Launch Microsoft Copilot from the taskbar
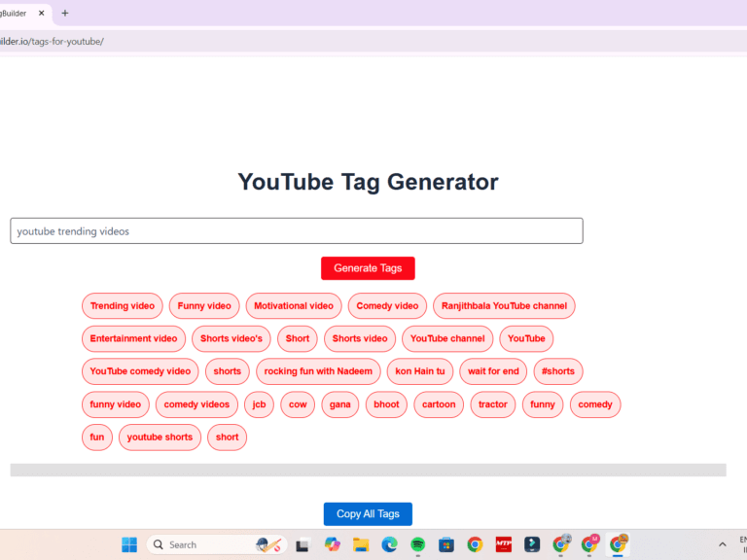Image resolution: width=747 pixels, height=560 pixels. pos(332,544)
